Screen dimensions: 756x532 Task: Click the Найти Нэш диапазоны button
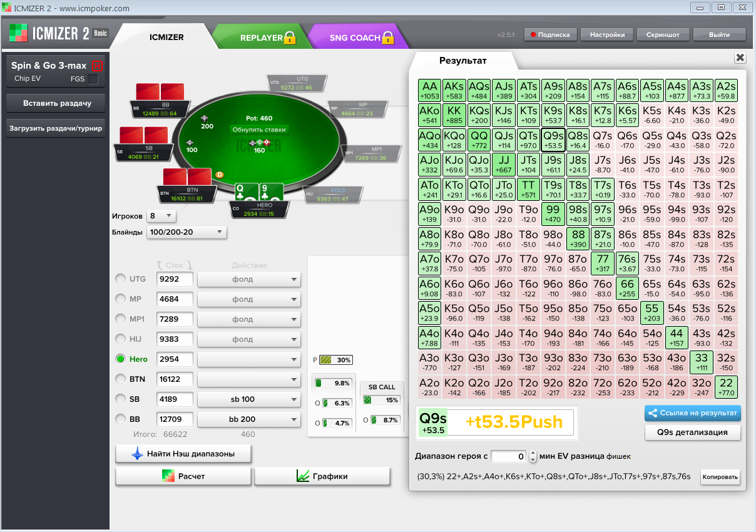tap(183, 454)
